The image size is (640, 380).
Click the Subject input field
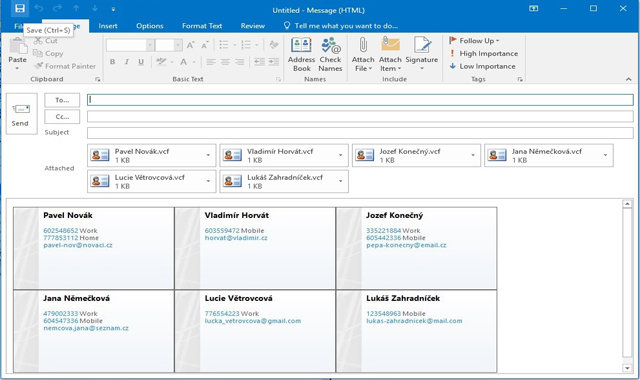[x=360, y=133]
